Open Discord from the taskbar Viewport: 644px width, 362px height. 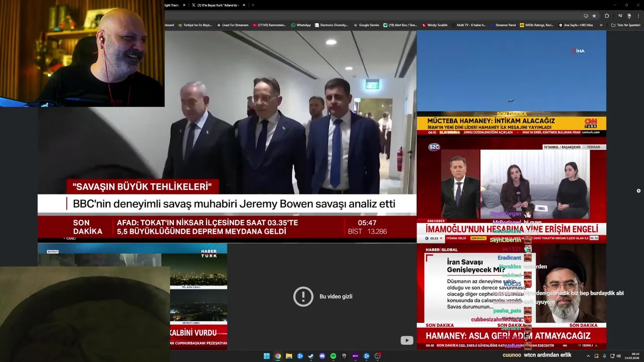point(322,356)
